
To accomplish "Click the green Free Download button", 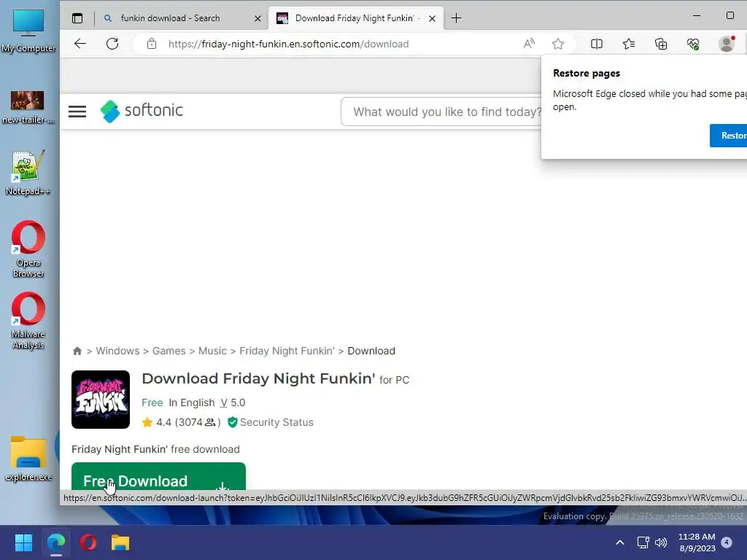I will click(x=158, y=476).
